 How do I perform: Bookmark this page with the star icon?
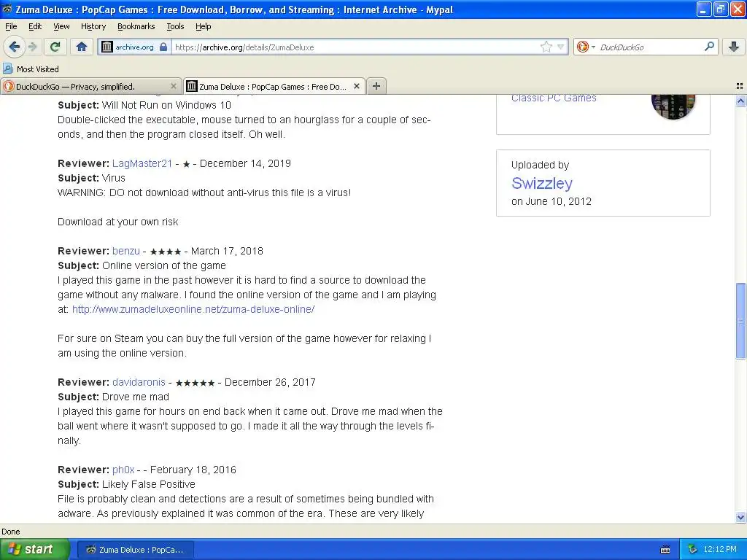coord(546,47)
